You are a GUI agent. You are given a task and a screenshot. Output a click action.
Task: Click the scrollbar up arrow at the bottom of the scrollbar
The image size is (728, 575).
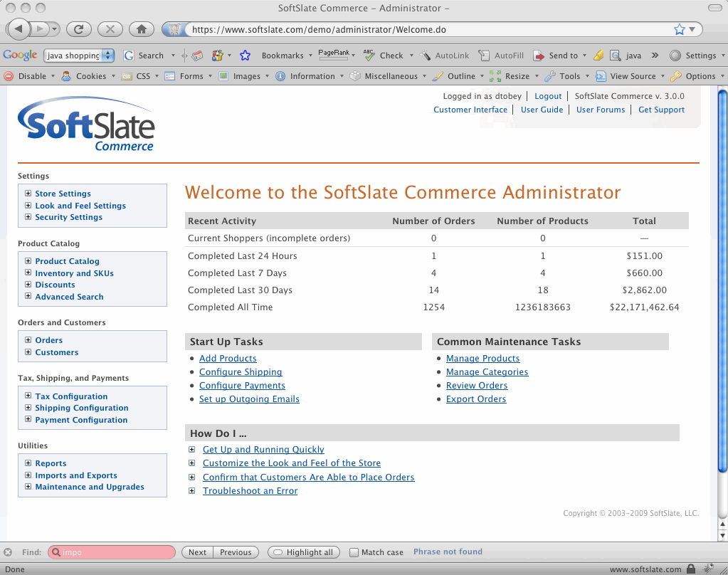(722, 524)
